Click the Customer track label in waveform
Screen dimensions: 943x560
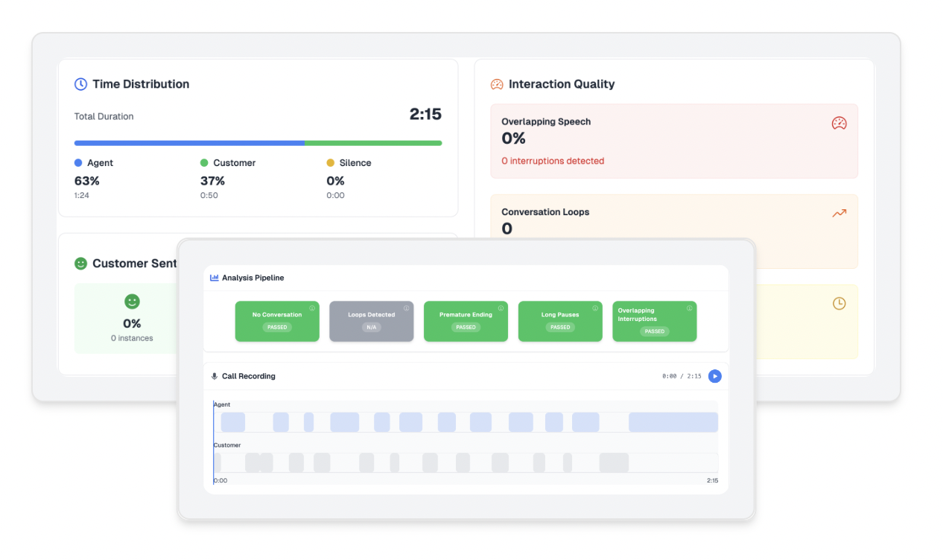click(227, 445)
